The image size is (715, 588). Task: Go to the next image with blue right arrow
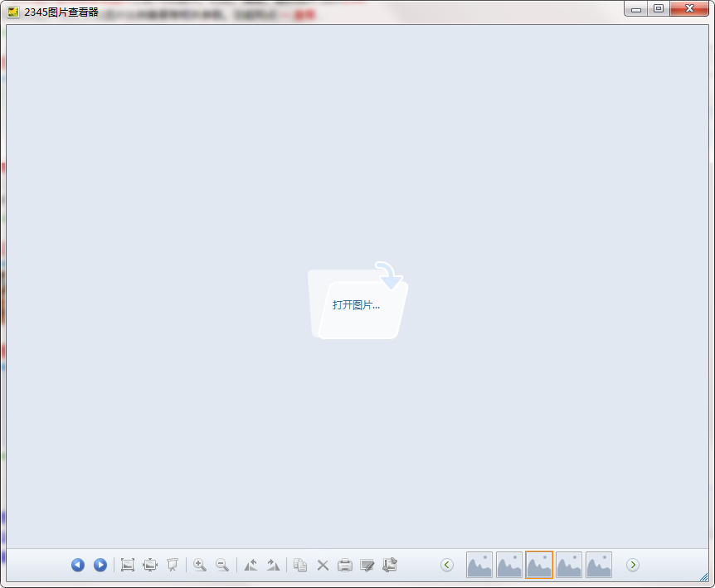point(100,565)
